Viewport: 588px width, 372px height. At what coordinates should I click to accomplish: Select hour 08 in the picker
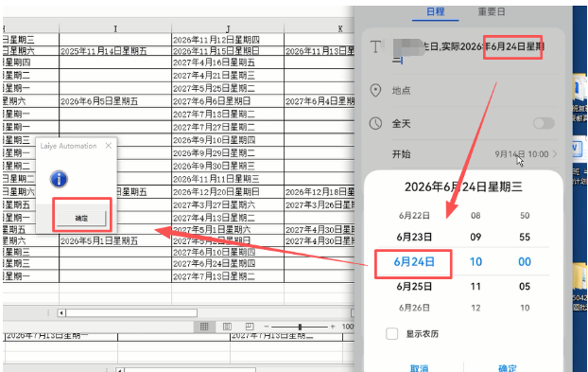(x=476, y=216)
